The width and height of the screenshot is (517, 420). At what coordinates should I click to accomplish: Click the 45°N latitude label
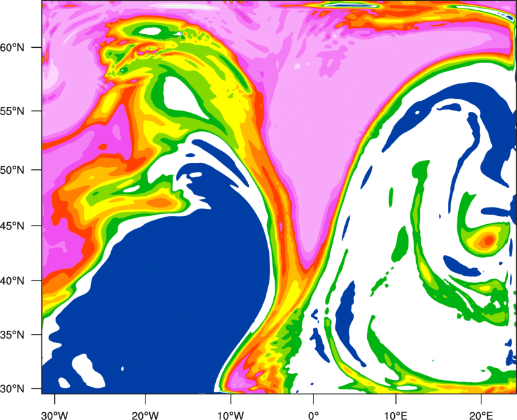[12, 226]
